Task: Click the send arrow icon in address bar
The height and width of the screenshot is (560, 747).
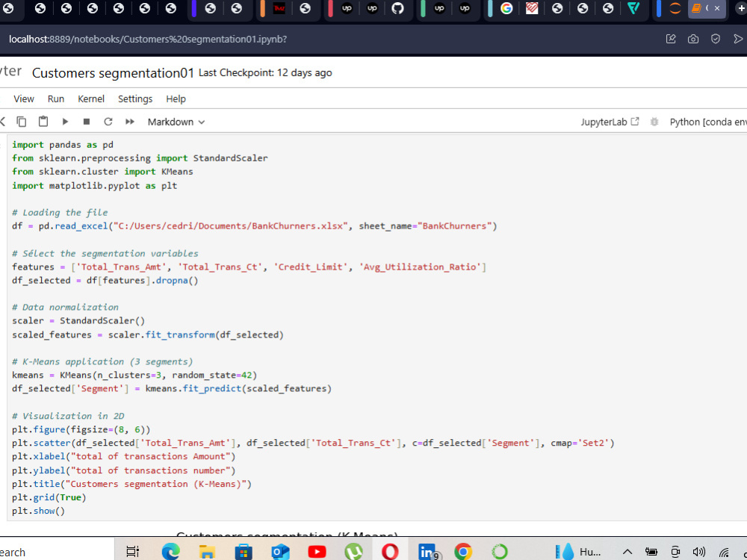Action: click(738, 39)
